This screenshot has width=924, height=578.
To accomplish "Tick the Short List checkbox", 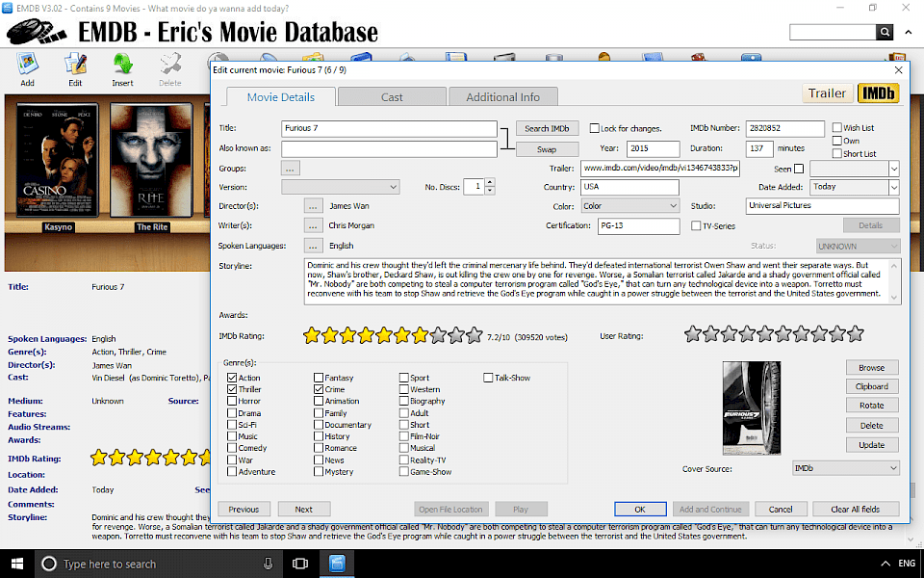I will coord(836,153).
